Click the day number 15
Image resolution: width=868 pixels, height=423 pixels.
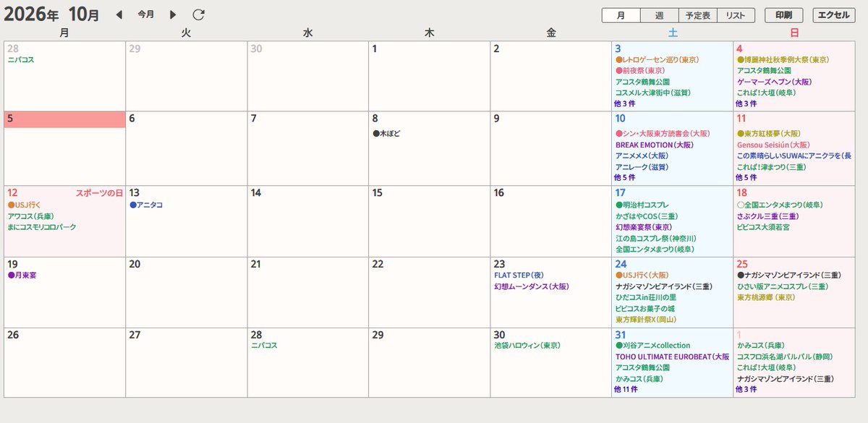[377, 192]
